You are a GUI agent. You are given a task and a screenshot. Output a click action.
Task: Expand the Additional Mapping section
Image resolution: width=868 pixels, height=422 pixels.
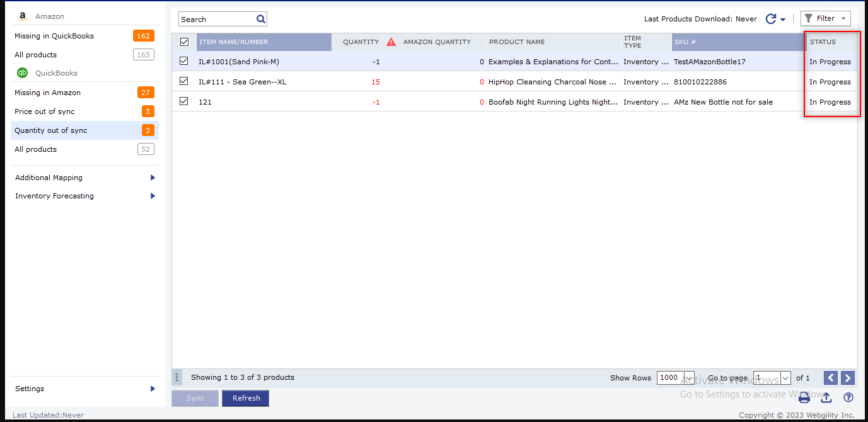84,178
